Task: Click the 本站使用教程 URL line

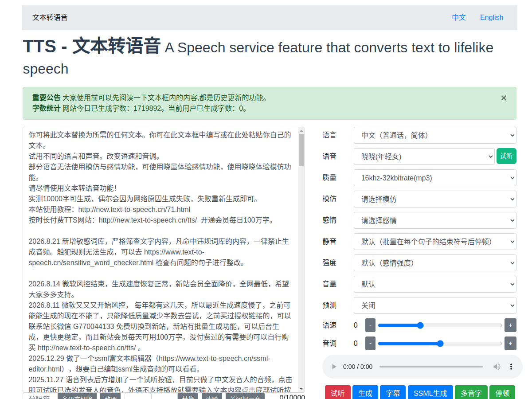Action: pos(110,209)
